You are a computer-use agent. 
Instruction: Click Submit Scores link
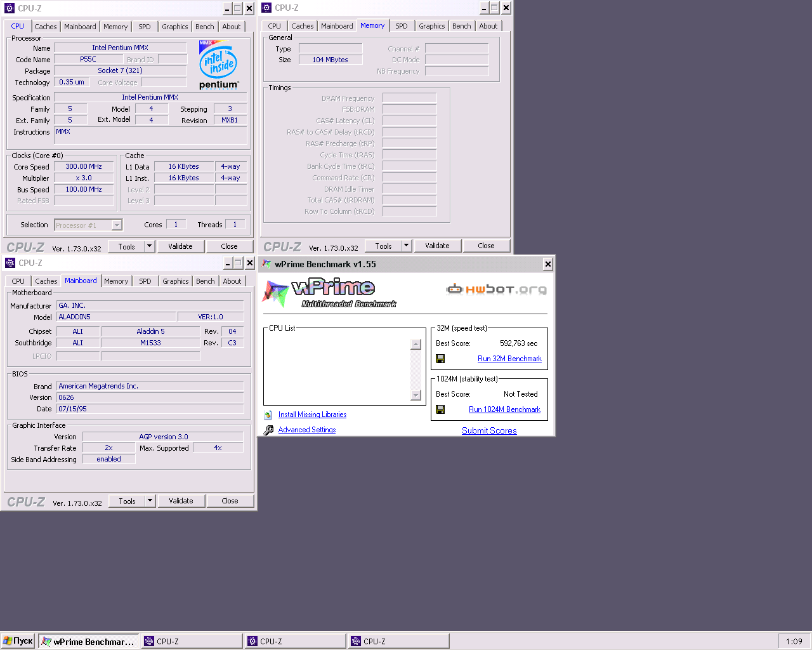pos(489,430)
